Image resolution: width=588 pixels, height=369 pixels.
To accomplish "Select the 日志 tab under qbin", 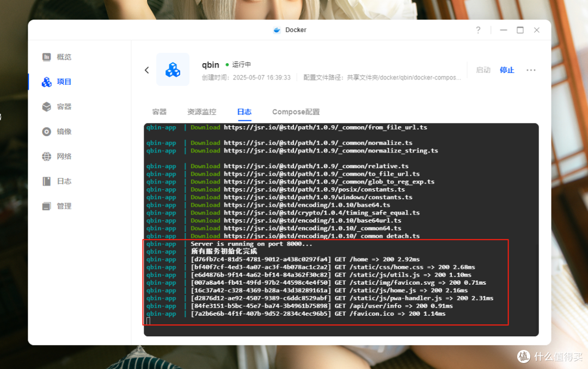I will point(244,112).
